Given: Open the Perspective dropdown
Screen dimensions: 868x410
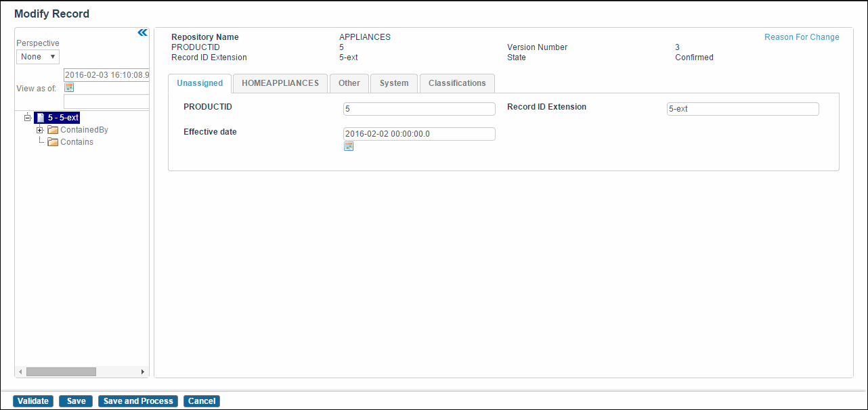Looking at the screenshot, I should click(39, 57).
